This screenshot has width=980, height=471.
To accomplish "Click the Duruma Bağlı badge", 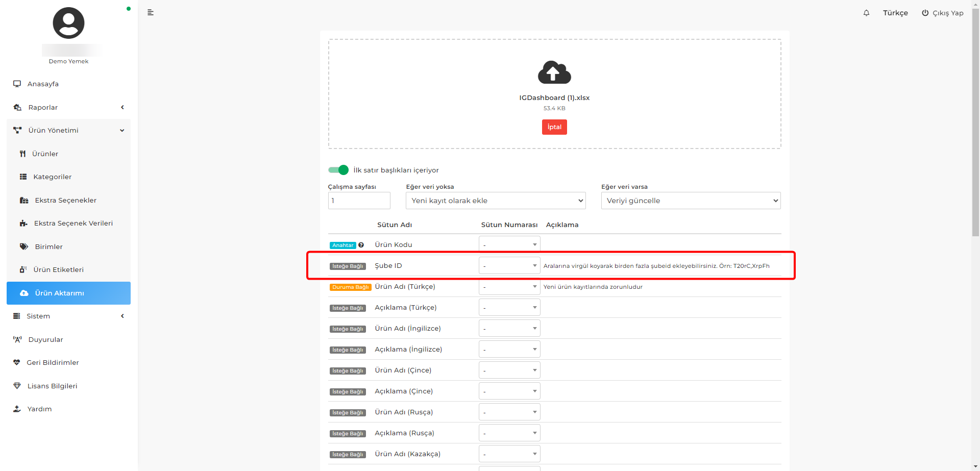I will [350, 287].
